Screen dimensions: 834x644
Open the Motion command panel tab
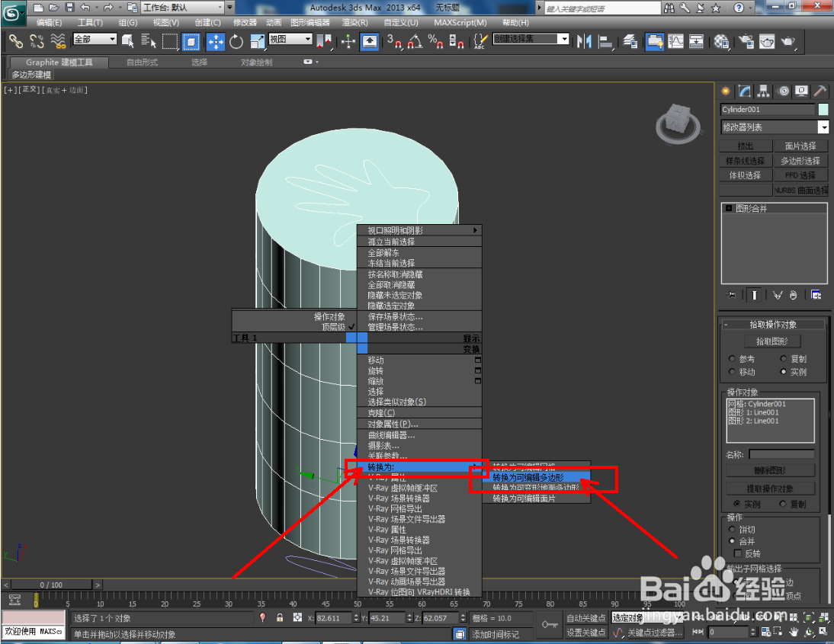click(x=783, y=91)
